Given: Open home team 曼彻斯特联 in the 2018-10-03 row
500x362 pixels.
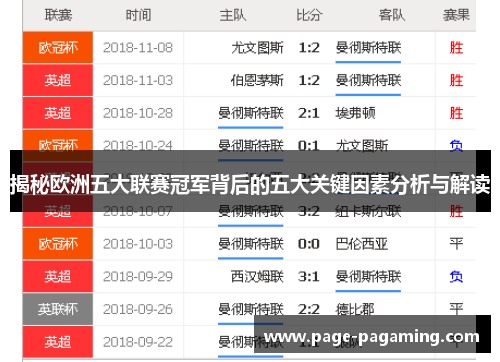Looking at the screenshot, I should click(251, 244).
